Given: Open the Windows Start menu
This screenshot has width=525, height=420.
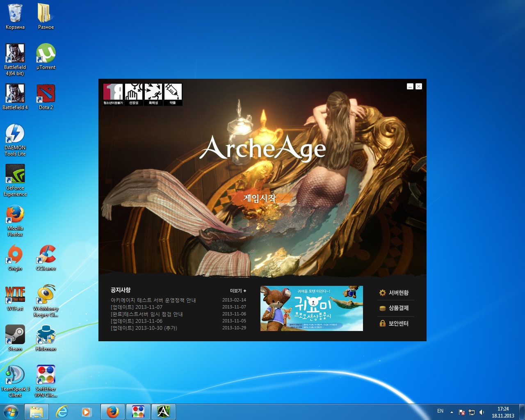Looking at the screenshot, I should click(11, 412).
